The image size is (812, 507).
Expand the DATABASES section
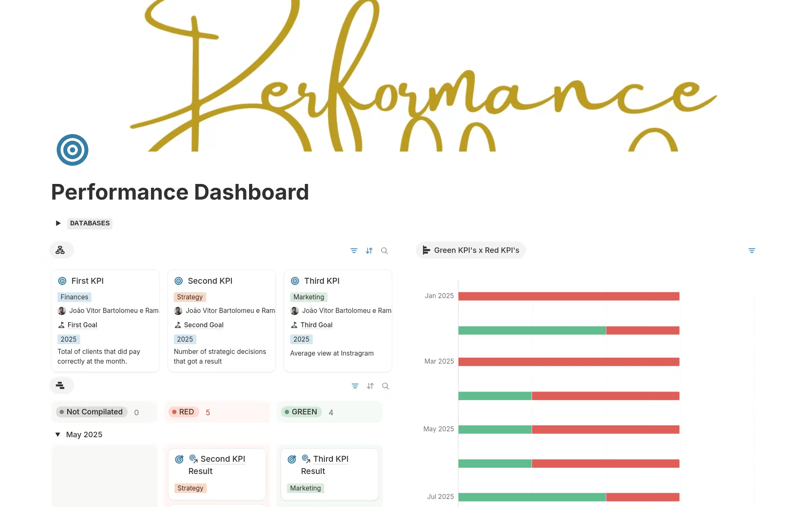[x=58, y=223]
